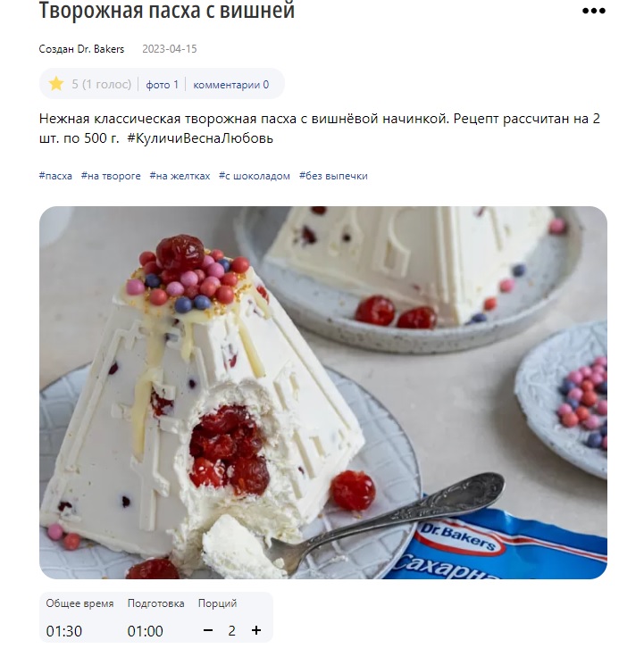
Task: Click the yellow star rating icon
Action: [x=56, y=84]
